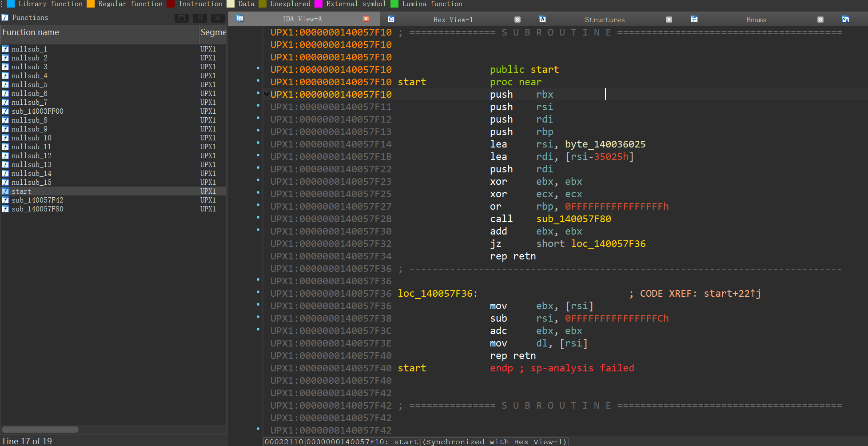Click the Enums tab icon
The image size is (868, 446).
[694, 19]
